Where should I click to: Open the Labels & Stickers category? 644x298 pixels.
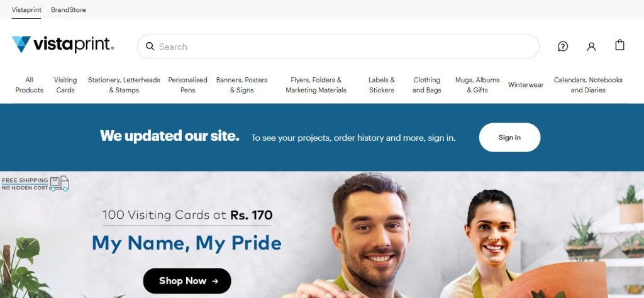coord(381,85)
